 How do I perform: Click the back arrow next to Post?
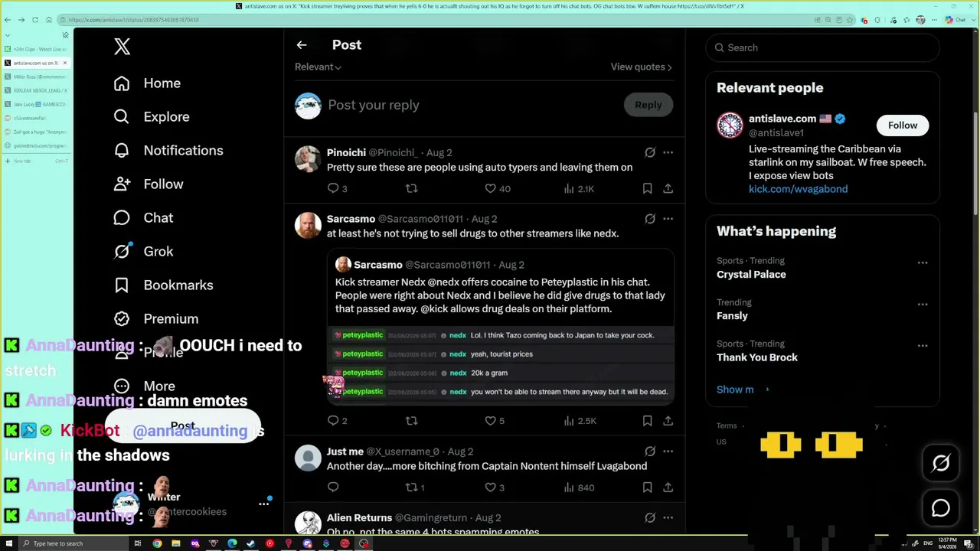click(x=302, y=45)
